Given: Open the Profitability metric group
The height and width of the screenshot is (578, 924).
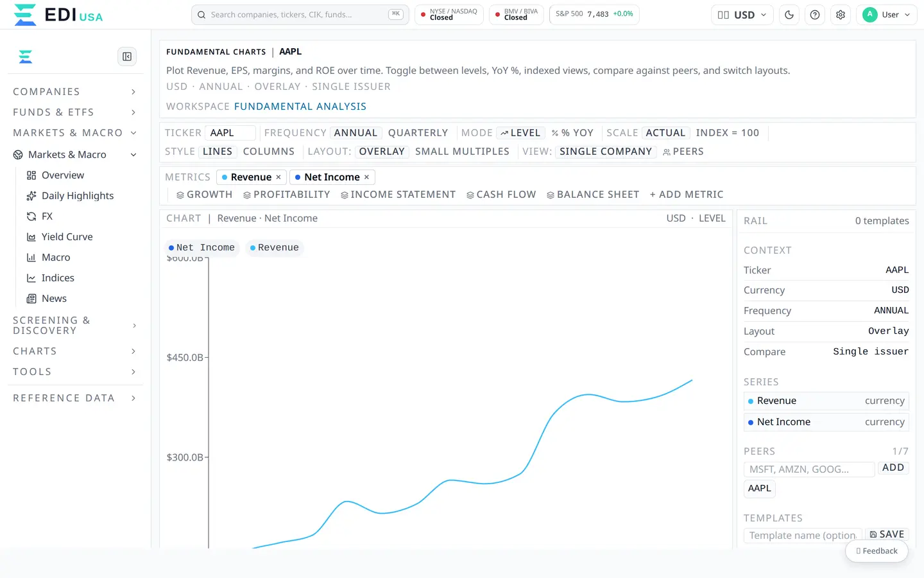Looking at the screenshot, I should tap(286, 195).
